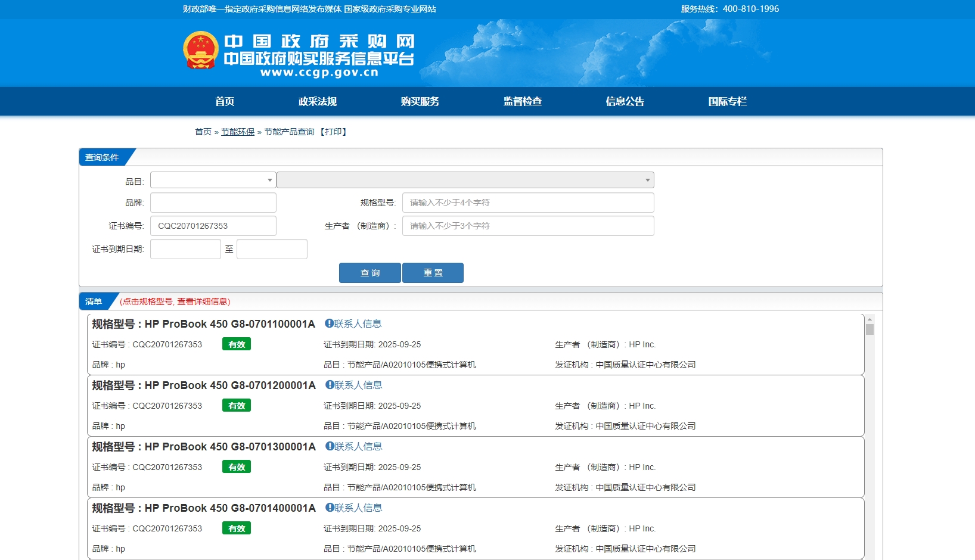The image size is (975, 560).
Task: Open details for HP ProBook 450 G8-0701200001A
Action: pyautogui.click(x=204, y=385)
